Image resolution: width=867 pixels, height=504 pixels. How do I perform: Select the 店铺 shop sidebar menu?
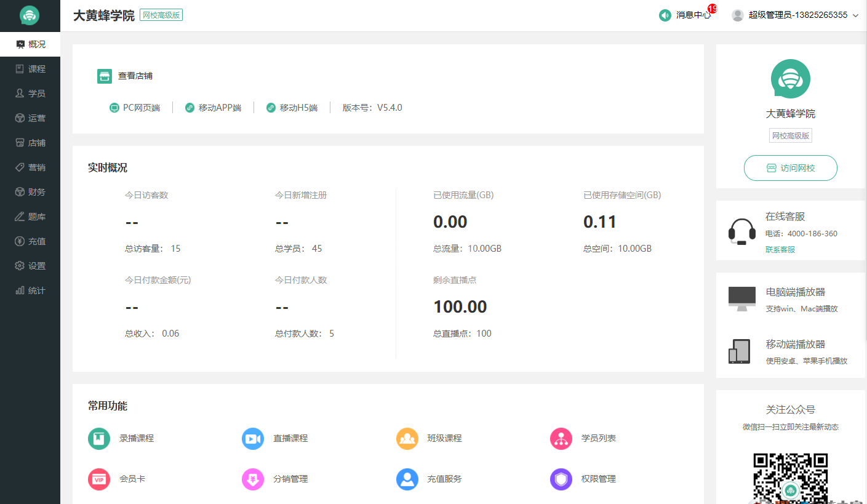(x=30, y=143)
